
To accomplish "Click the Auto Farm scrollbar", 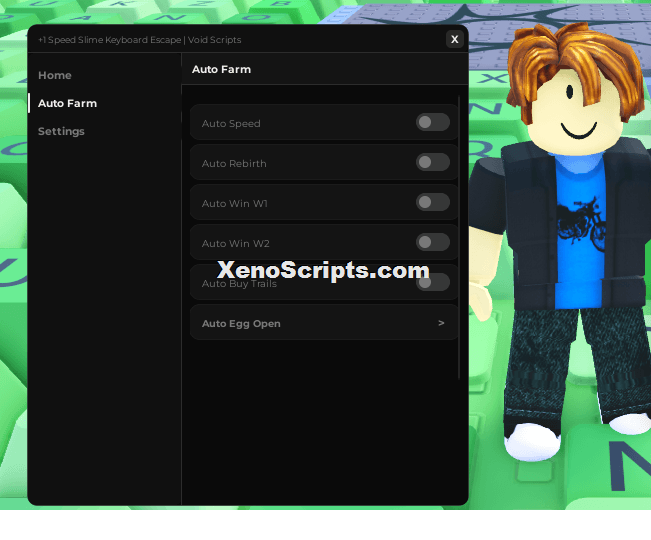I will [459, 237].
